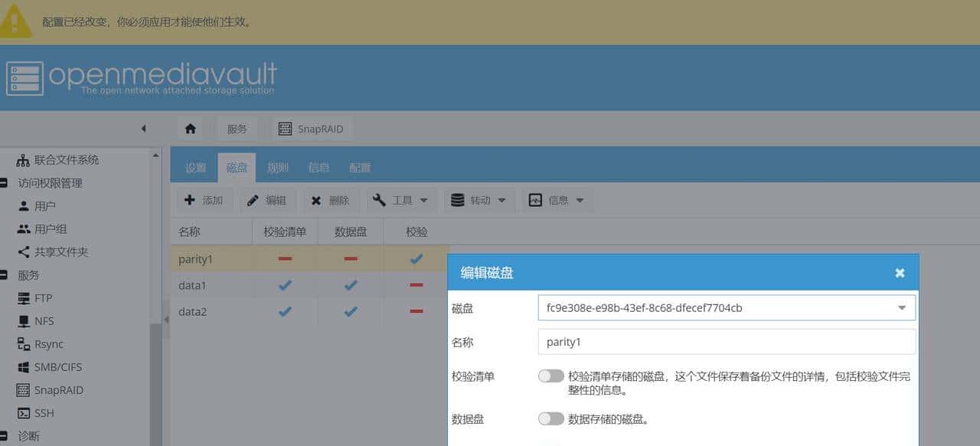Click the 删除 button in the toolbar

(x=331, y=199)
